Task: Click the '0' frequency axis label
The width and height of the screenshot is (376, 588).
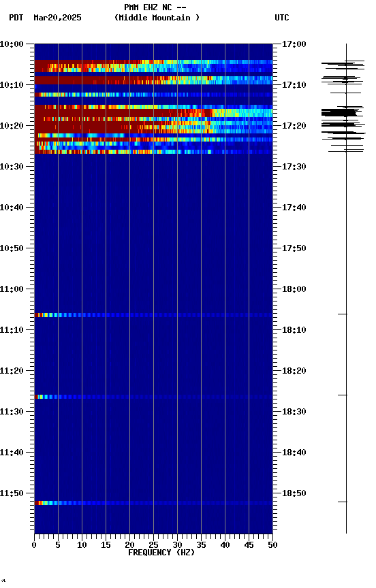Action: tap(34, 545)
